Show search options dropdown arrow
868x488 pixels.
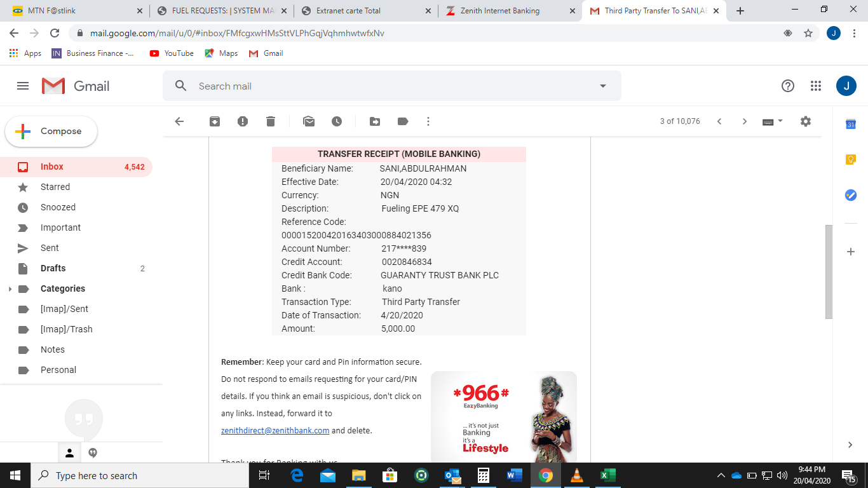coord(603,86)
